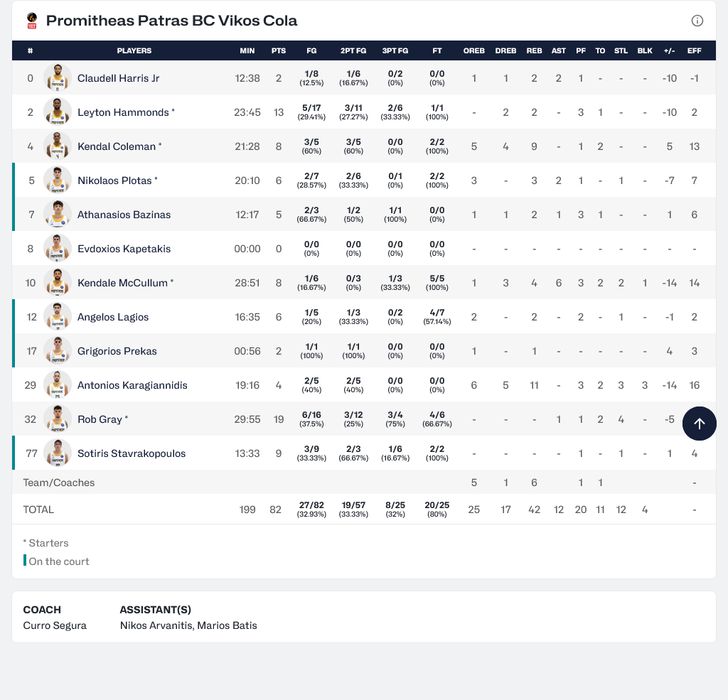The height and width of the screenshot is (700, 728).
Task: Click the REB column header
Action: coord(534,51)
